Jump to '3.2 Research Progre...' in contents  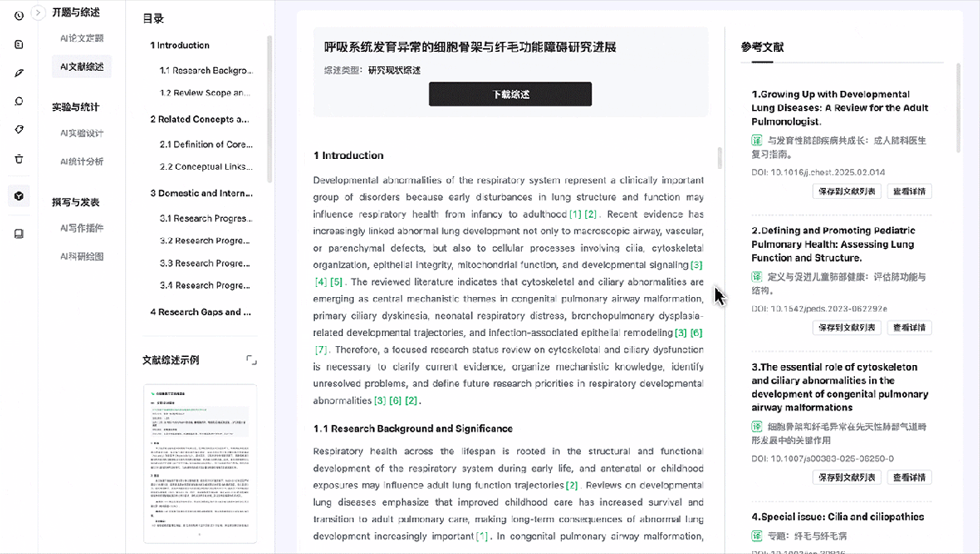tap(205, 241)
